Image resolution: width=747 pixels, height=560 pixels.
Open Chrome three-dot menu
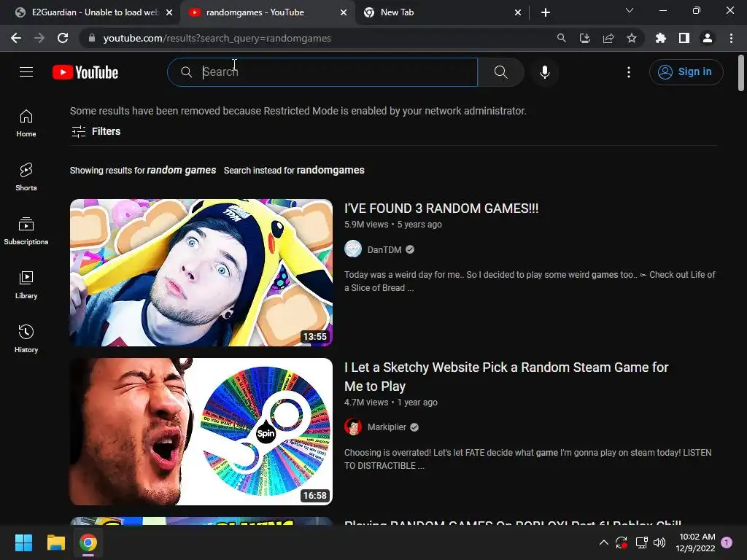(x=731, y=38)
